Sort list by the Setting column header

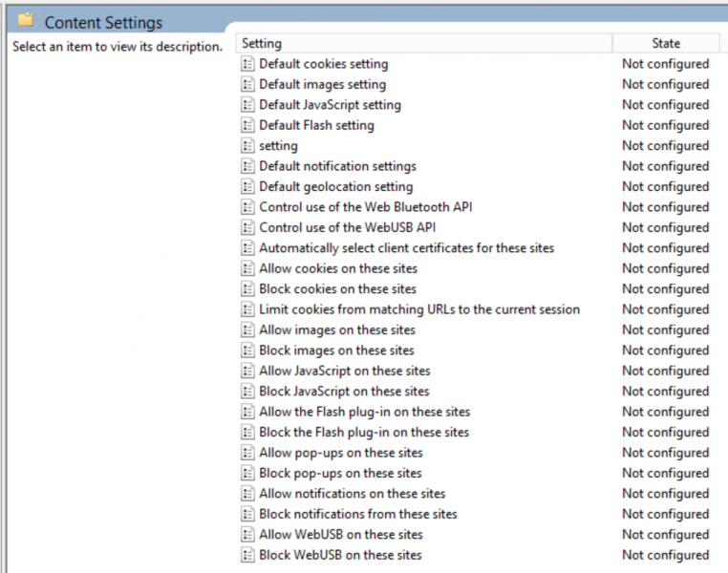pyautogui.click(x=424, y=43)
